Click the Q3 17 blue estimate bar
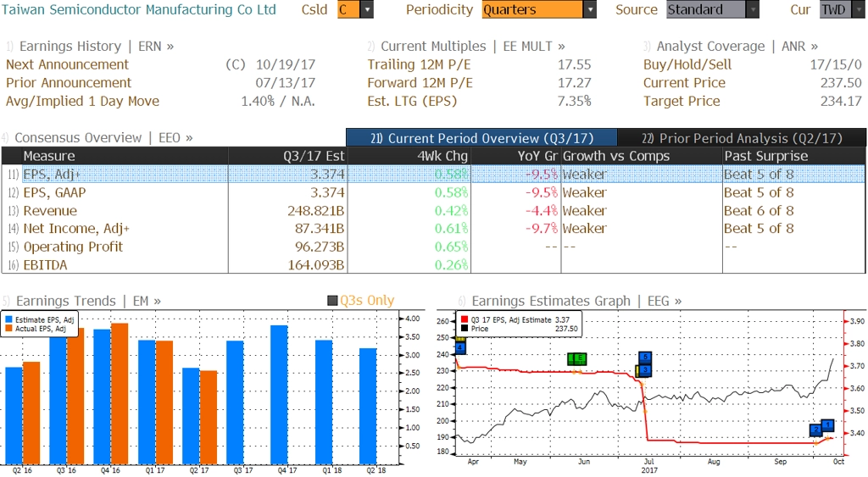Image resolution: width=868 pixels, height=477 pixels. tap(236, 402)
